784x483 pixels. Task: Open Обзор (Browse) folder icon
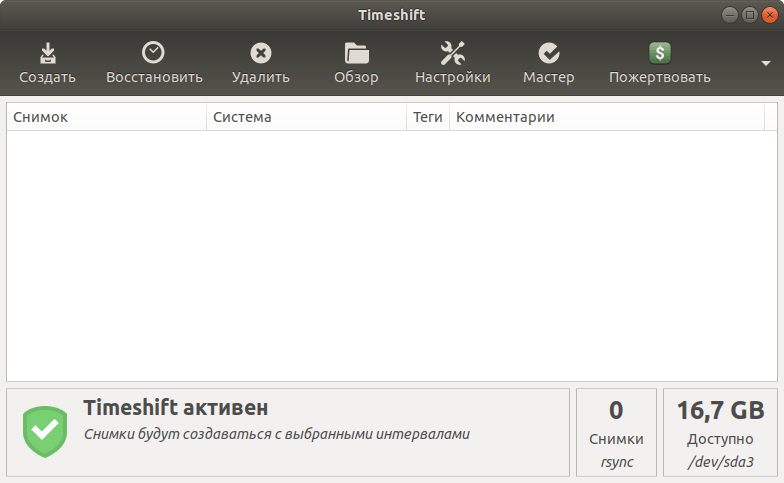click(356, 53)
